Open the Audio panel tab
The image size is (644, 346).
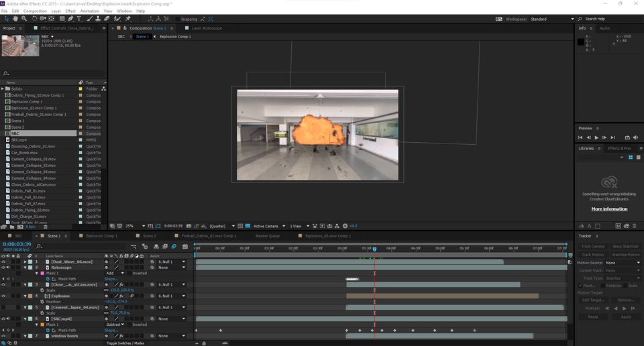coord(604,28)
